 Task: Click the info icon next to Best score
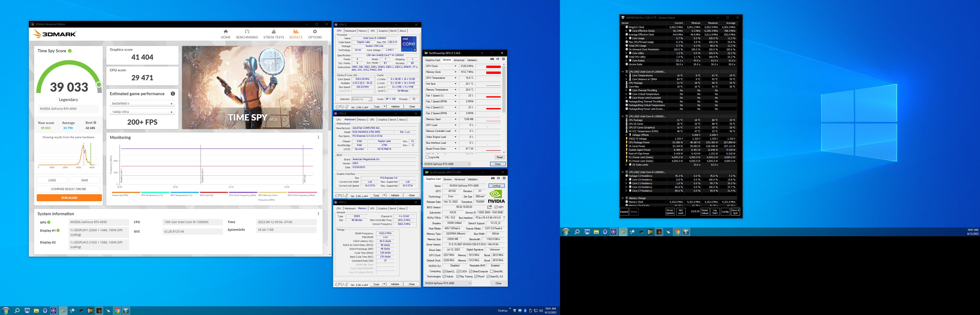[x=95, y=122]
